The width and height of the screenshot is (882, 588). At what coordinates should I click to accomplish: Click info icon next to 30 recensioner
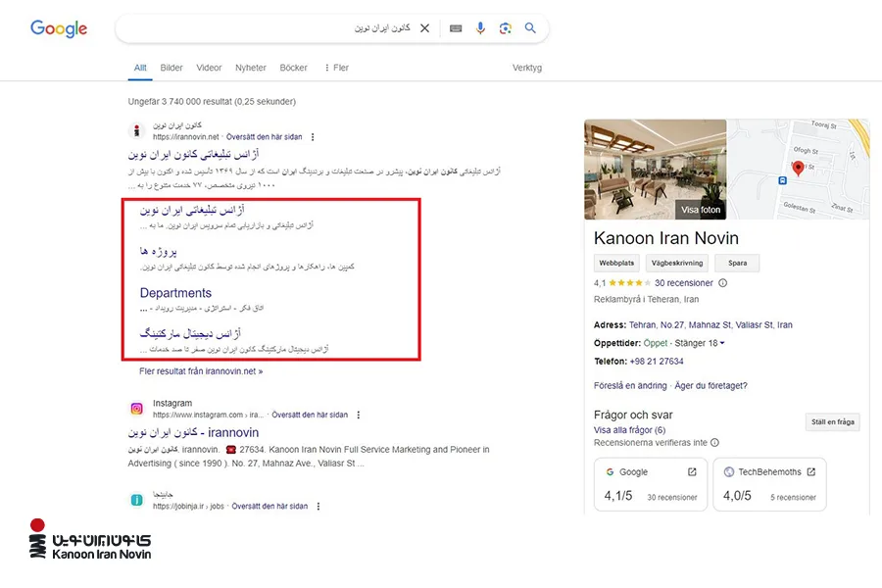pyautogui.click(x=723, y=283)
